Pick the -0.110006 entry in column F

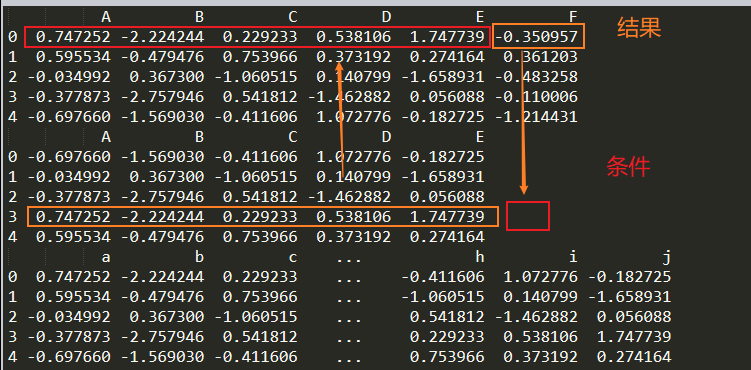point(536,97)
